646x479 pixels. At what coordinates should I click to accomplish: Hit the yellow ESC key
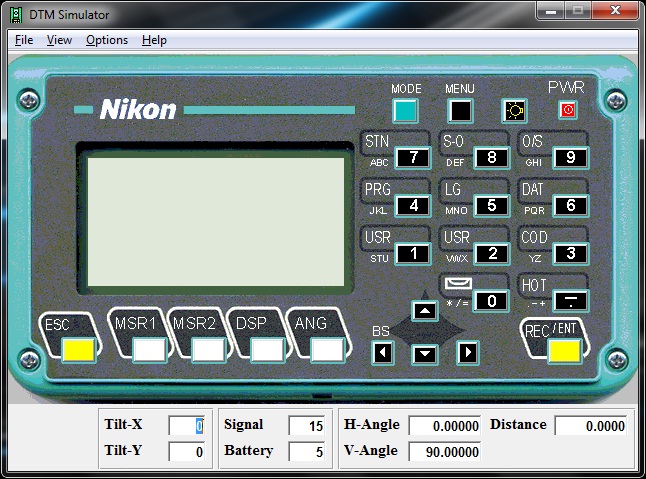79,350
